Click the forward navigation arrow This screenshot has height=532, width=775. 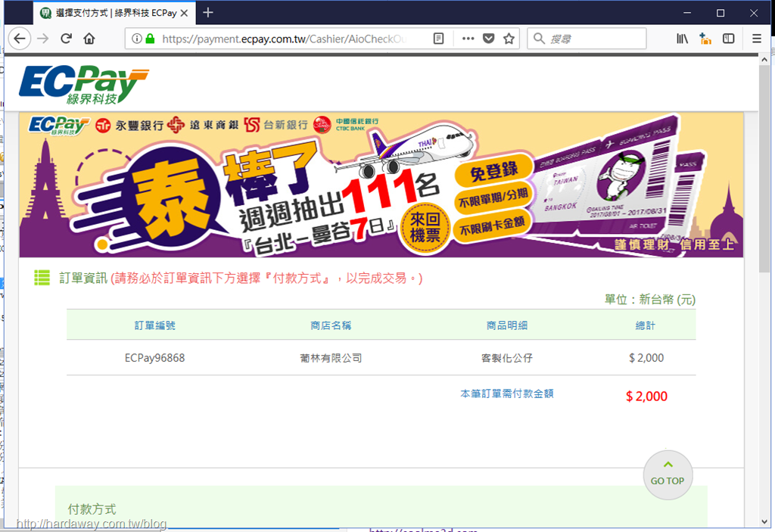(x=43, y=39)
